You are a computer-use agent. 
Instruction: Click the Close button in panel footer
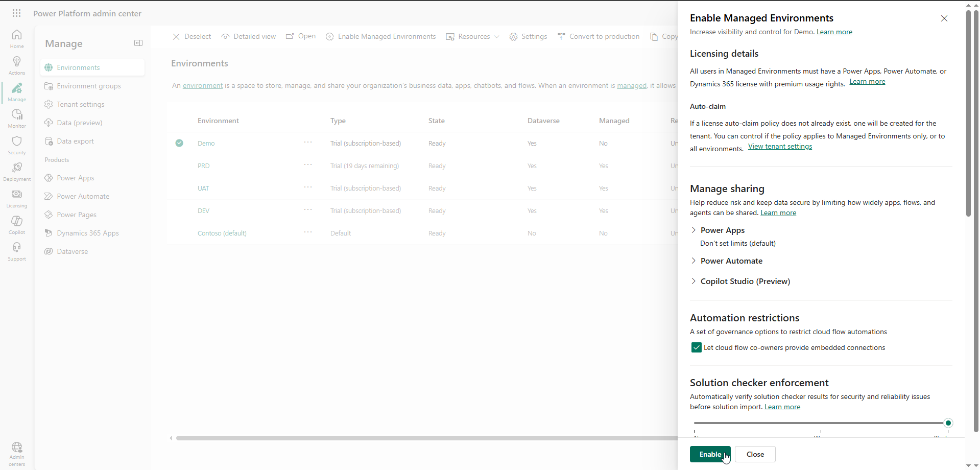click(755, 454)
